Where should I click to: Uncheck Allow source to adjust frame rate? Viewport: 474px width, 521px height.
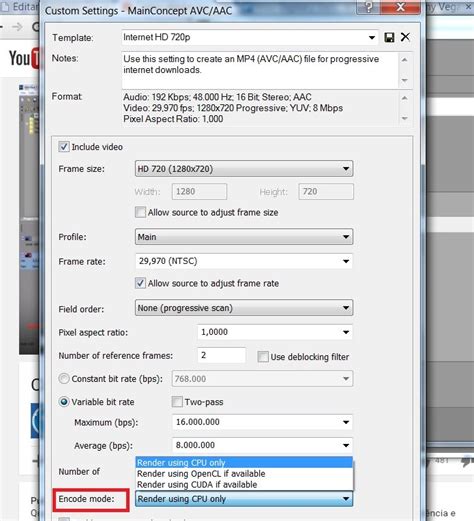(140, 283)
